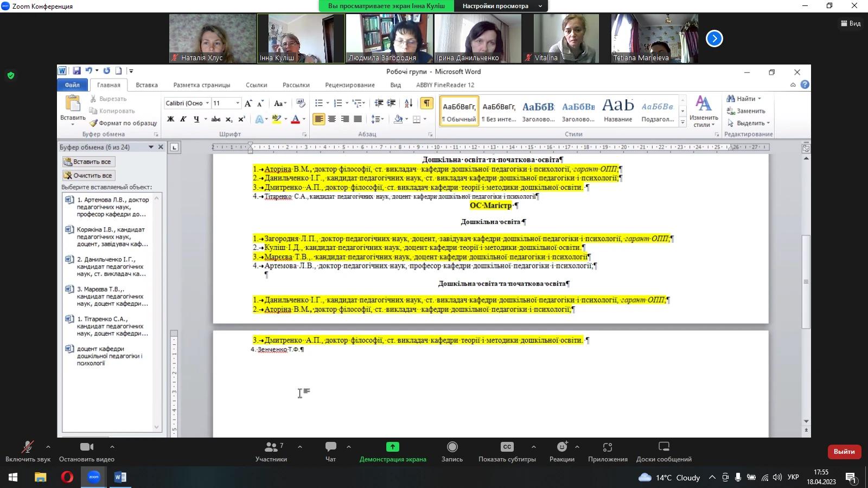This screenshot has width=868, height=488.
Task: Open clipboard pane options dropdown arrow
Action: (x=151, y=147)
